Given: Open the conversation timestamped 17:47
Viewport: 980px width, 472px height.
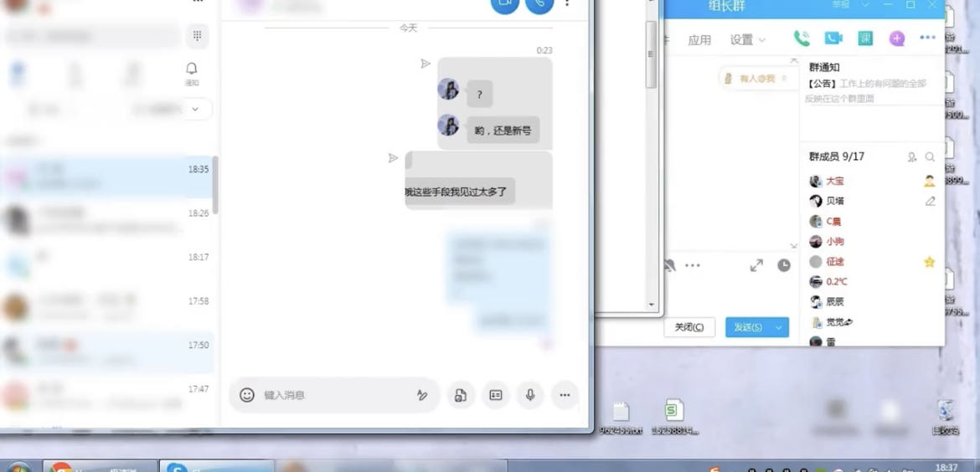Looking at the screenshot, I should (x=106, y=396).
